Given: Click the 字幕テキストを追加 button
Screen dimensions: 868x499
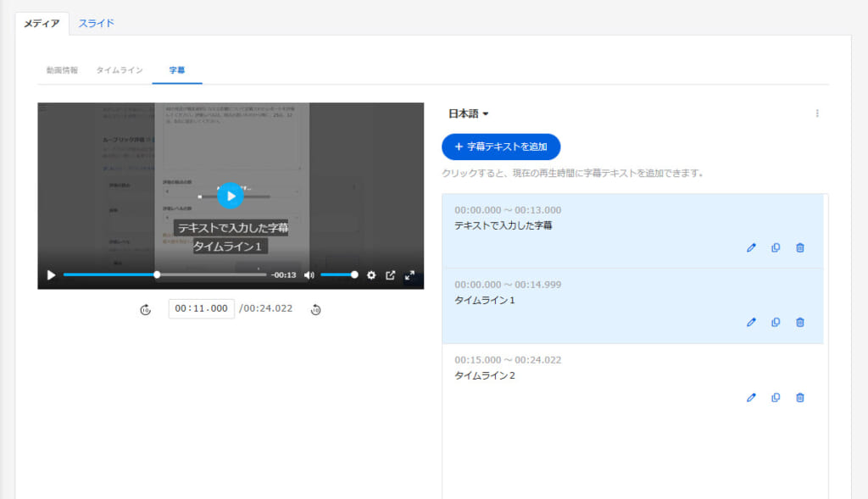Looking at the screenshot, I should click(x=501, y=147).
